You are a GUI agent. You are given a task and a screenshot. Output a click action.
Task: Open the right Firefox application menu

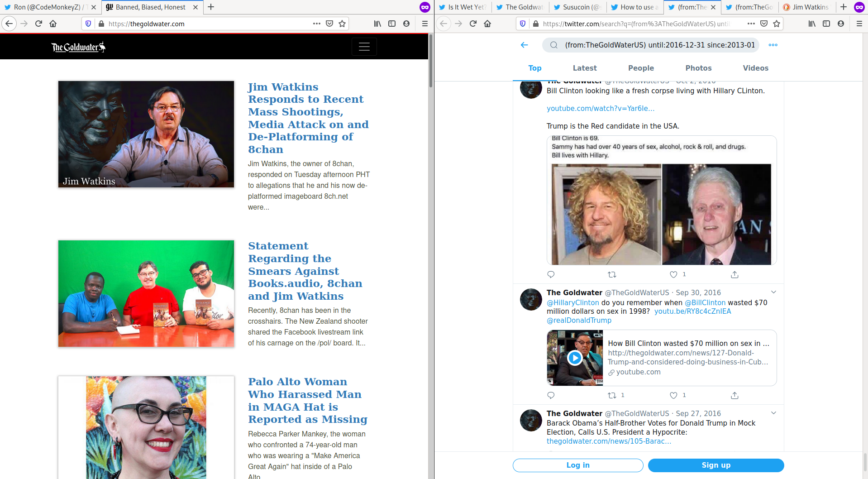point(859,24)
